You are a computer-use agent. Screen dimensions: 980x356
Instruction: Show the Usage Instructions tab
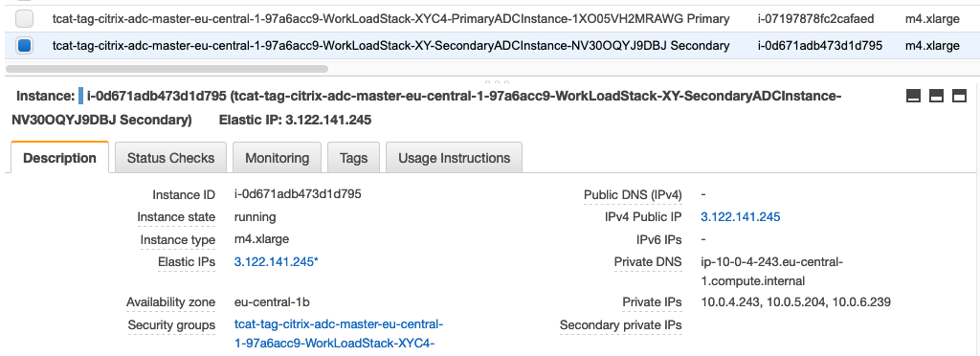coord(455,158)
